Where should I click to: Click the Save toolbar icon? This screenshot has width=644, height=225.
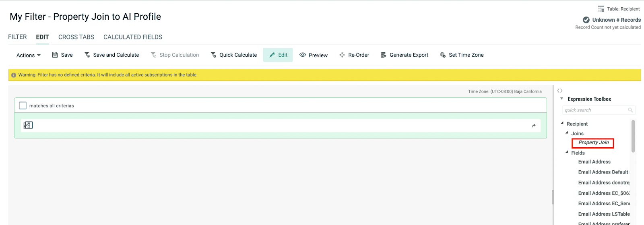click(x=55, y=55)
